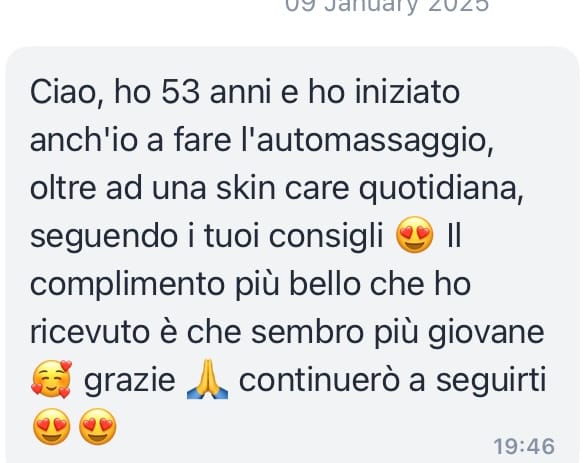Click the word "giovane" in the message
The height and width of the screenshot is (463, 584).
pyautogui.click(x=486, y=334)
